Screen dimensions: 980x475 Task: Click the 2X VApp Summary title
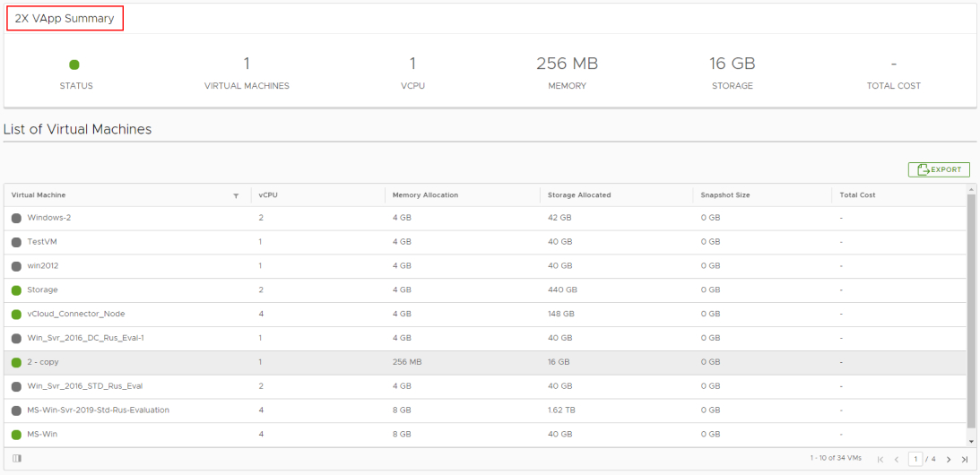(x=65, y=19)
